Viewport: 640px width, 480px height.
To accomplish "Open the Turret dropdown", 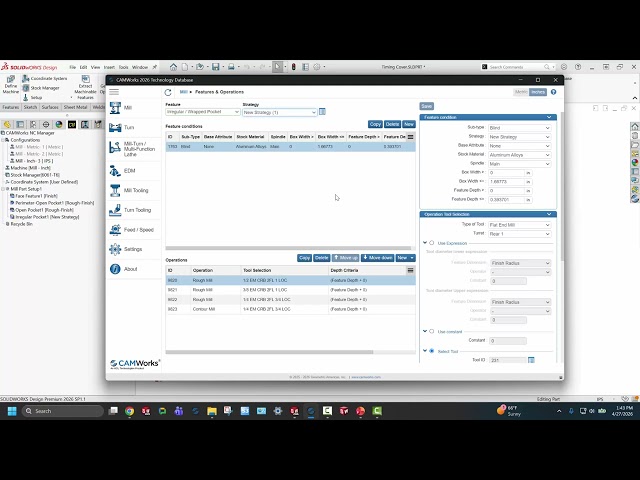I will [519, 234].
